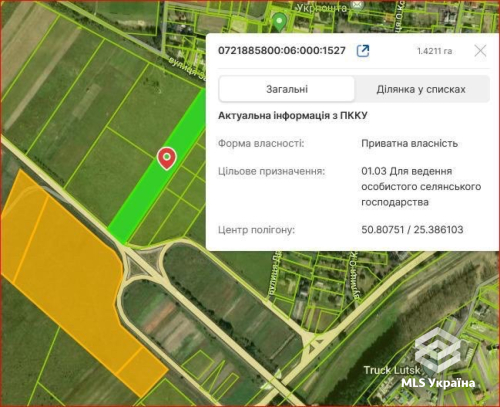Click the Укрпошта map label

322,7
